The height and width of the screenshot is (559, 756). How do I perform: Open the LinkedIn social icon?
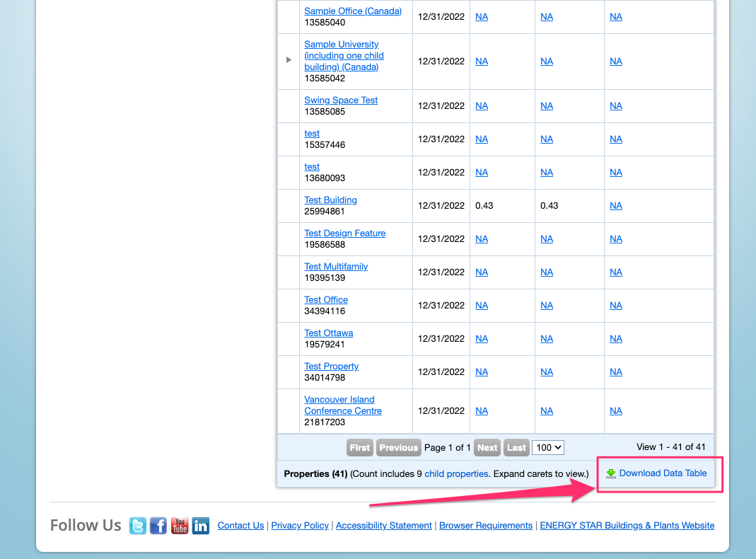(201, 526)
